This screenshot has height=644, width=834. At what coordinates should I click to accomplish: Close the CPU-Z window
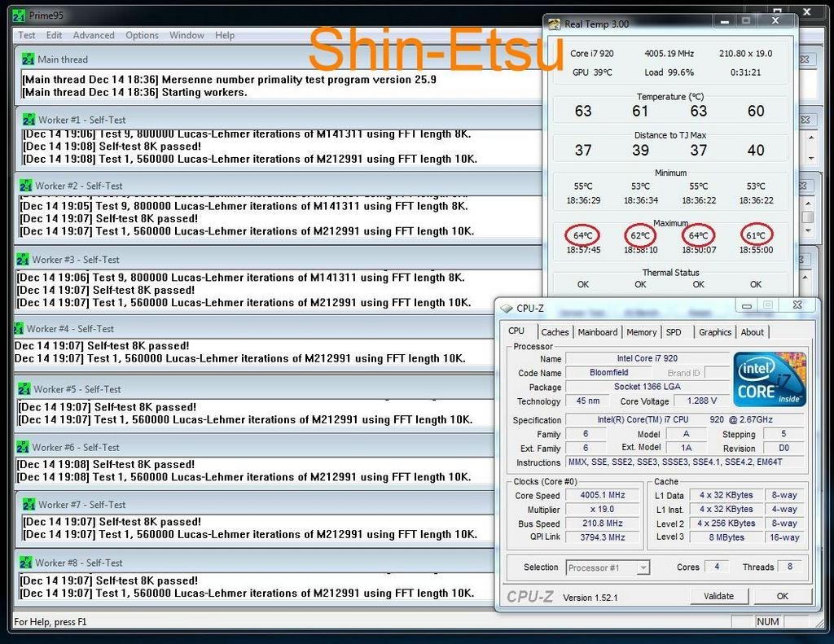797,304
